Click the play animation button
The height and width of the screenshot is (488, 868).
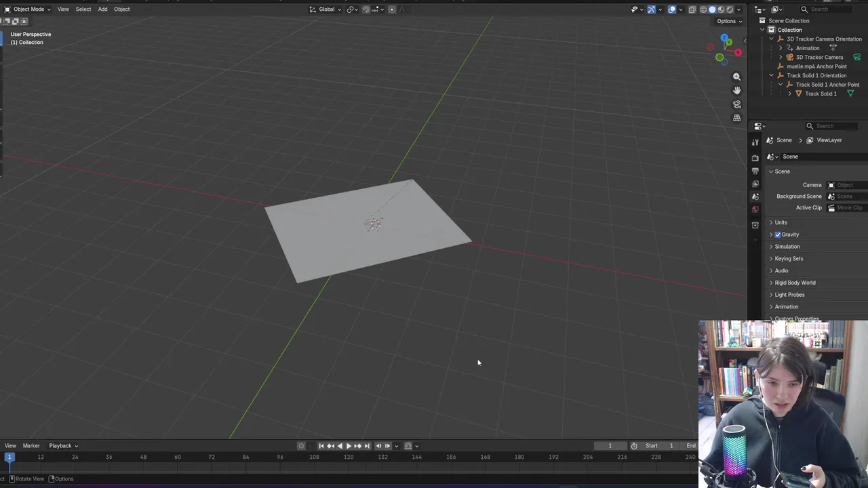[x=349, y=446]
